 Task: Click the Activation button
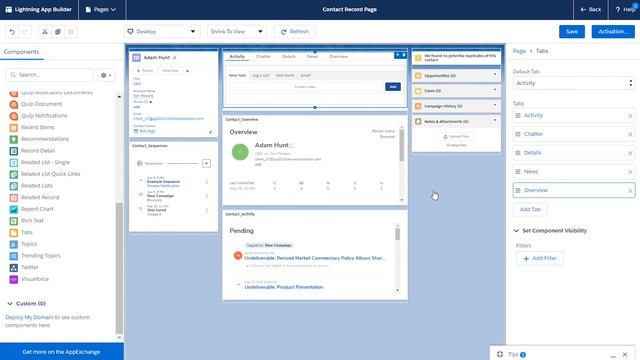pyautogui.click(x=613, y=31)
